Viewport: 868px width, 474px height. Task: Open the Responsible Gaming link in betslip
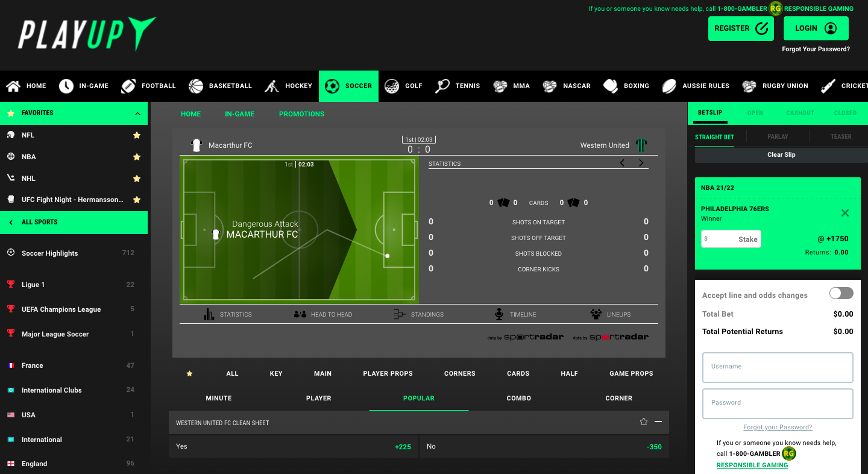click(x=752, y=465)
